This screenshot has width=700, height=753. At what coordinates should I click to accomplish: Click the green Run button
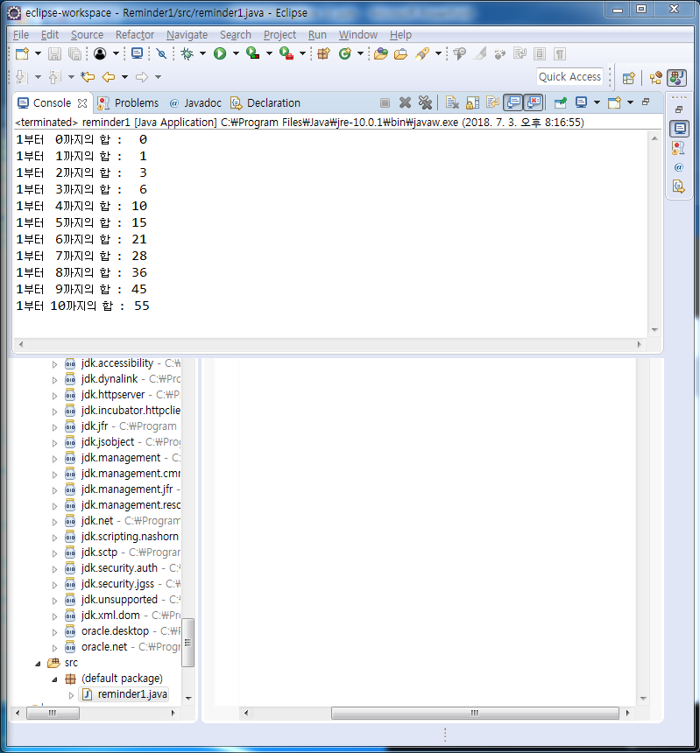[220, 53]
